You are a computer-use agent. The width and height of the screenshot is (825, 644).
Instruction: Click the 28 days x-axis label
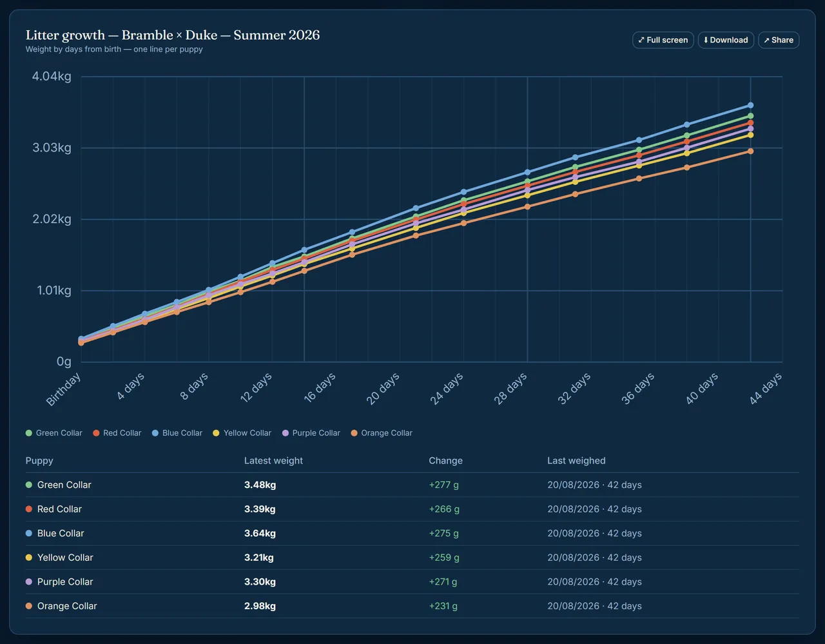click(x=510, y=388)
